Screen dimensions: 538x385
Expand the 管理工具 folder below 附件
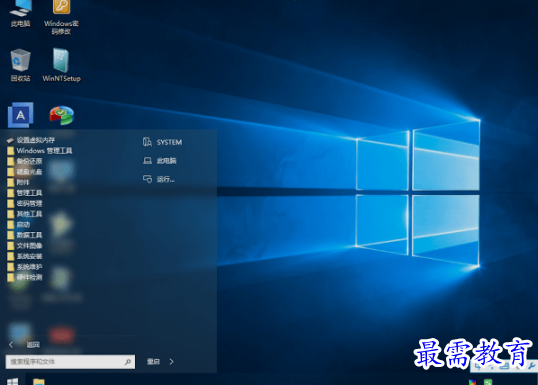[x=25, y=193]
